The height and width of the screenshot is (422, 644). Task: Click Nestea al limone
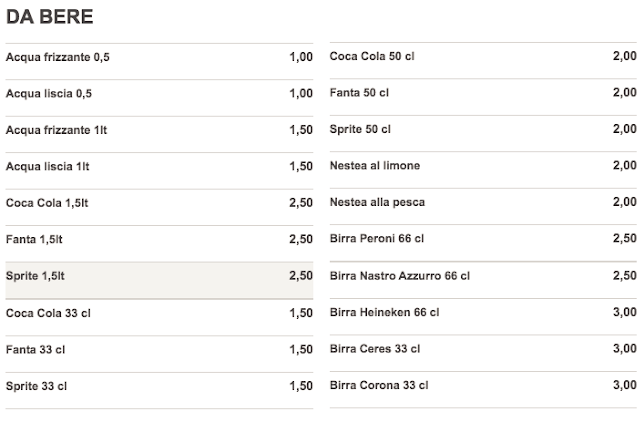(375, 165)
